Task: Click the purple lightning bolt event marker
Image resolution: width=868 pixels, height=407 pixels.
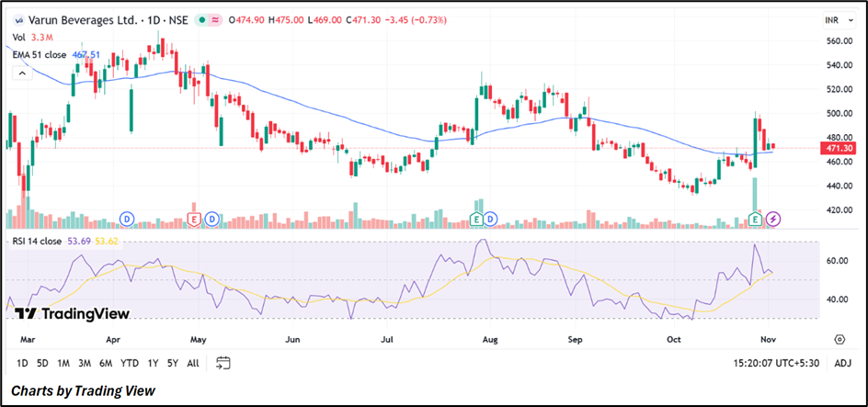Action: (773, 219)
